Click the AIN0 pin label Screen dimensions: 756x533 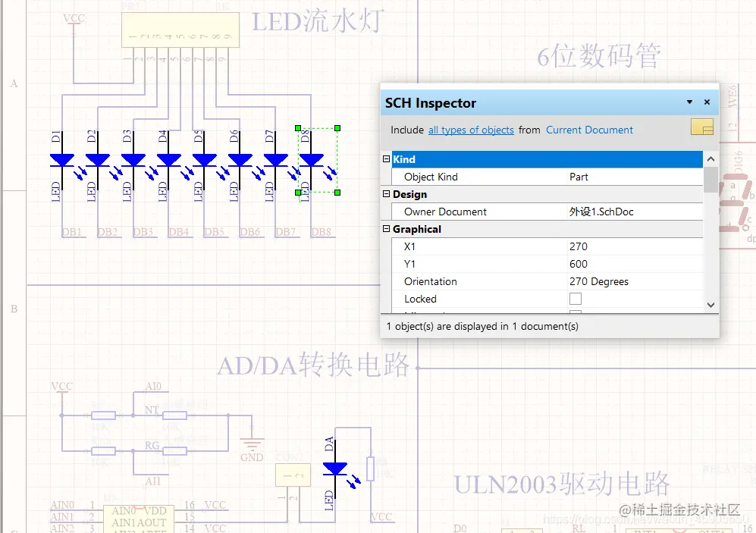pos(63,504)
